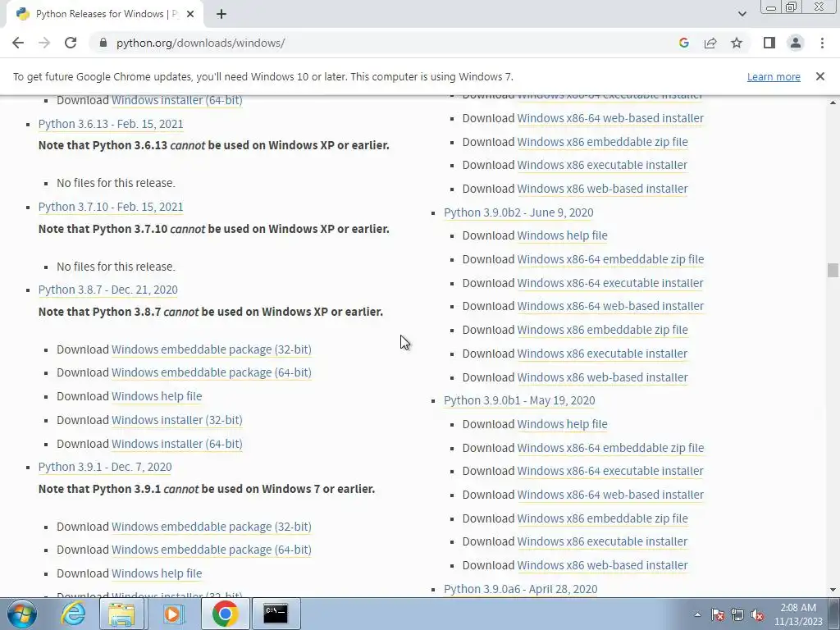Download Python 3.8.7 embeddable package (32-bit)

(x=211, y=349)
